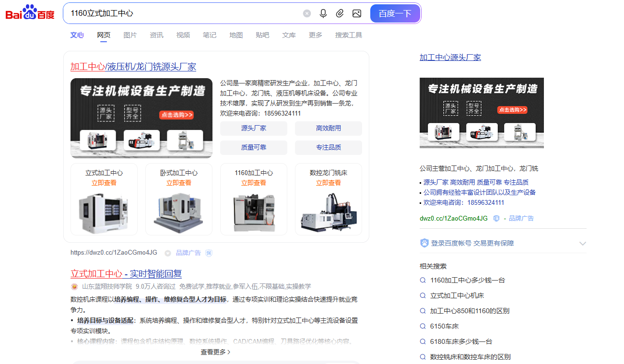Screen dimensions: 624x364
Task: Click the 源头厂家 tag button in the ad card
Action: point(254,129)
